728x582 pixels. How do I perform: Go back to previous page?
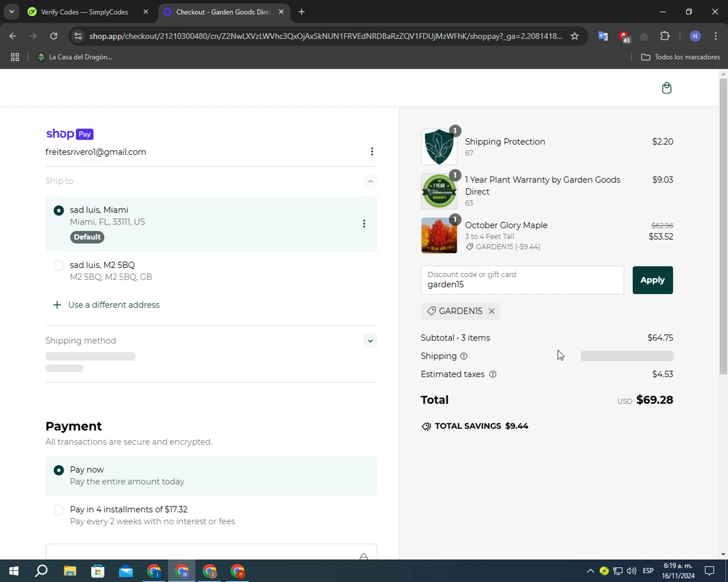click(13, 36)
